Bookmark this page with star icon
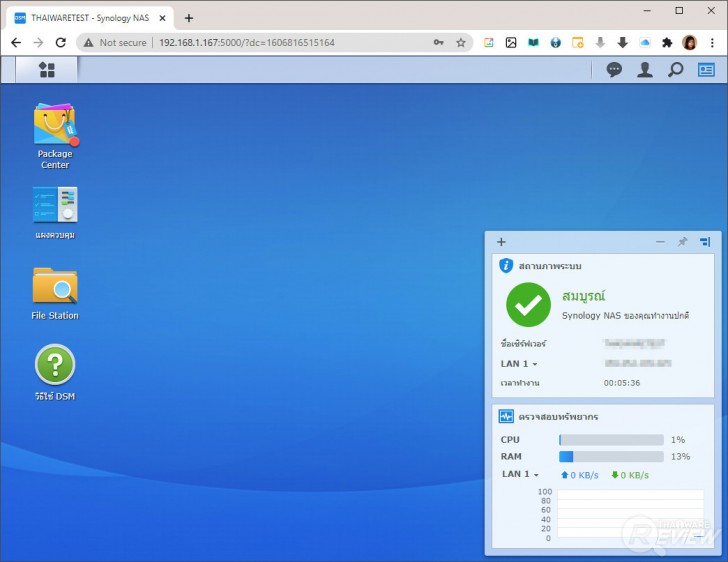This screenshot has height=562, width=728. (461, 43)
